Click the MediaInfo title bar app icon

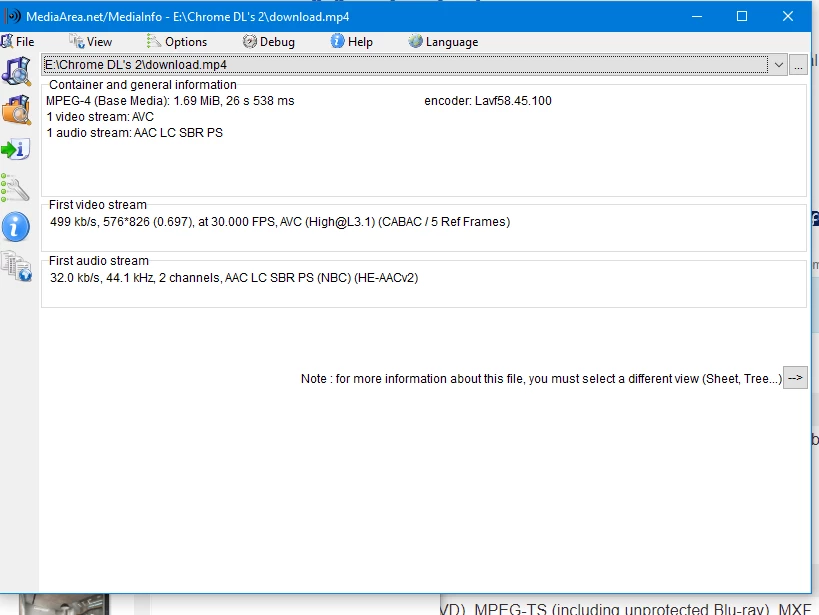coord(12,16)
